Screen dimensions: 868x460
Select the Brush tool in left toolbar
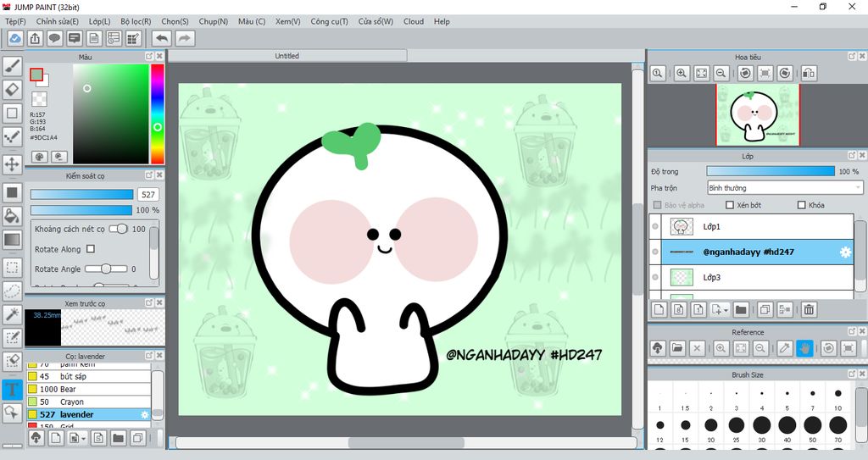coord(12,66)
